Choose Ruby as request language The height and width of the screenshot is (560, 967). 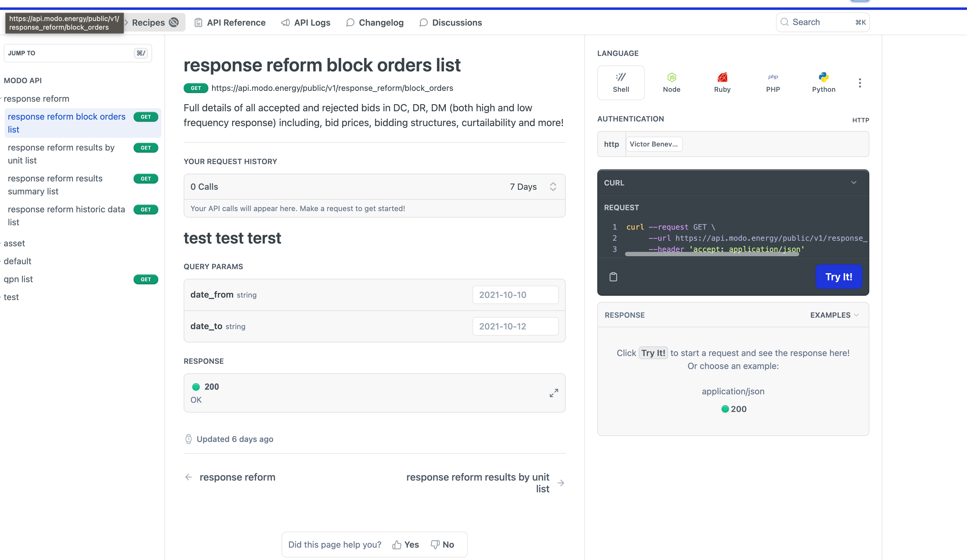[722, 83]
